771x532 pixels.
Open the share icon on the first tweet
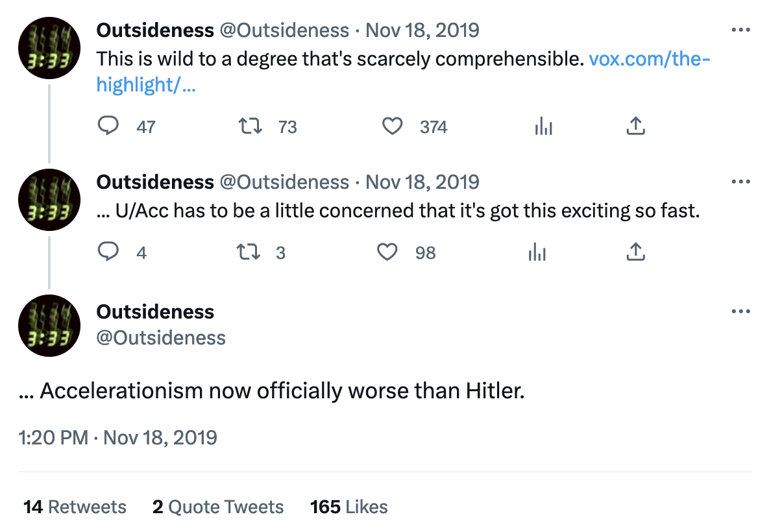[x=635, y=127]
